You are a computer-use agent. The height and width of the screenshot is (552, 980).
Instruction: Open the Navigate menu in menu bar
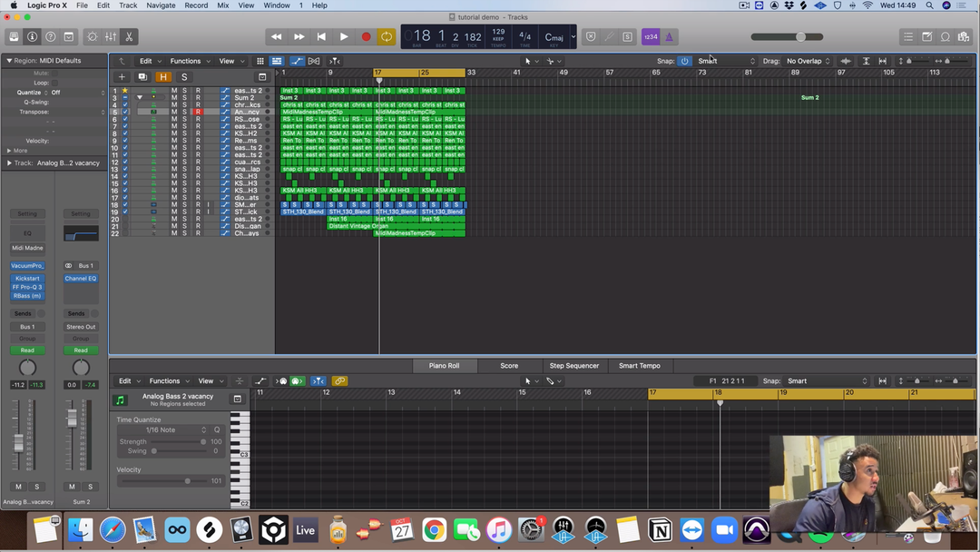(x=161, y=5)
